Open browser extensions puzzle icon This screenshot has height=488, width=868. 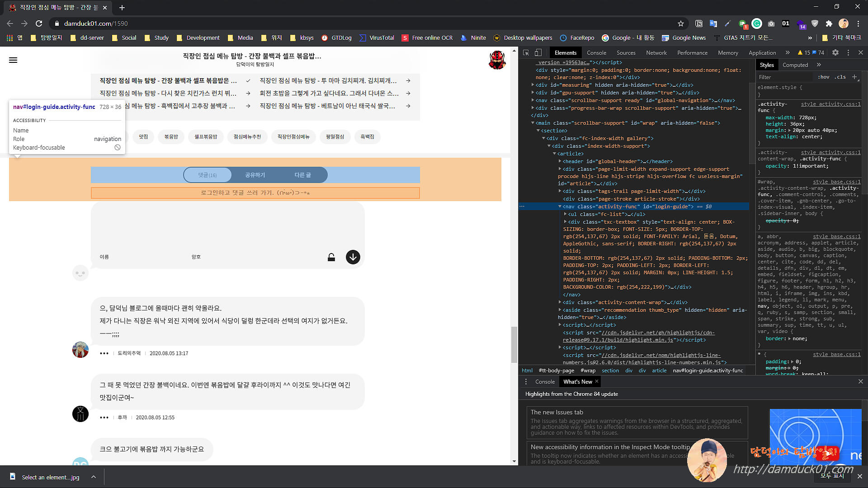coord(829,23)
